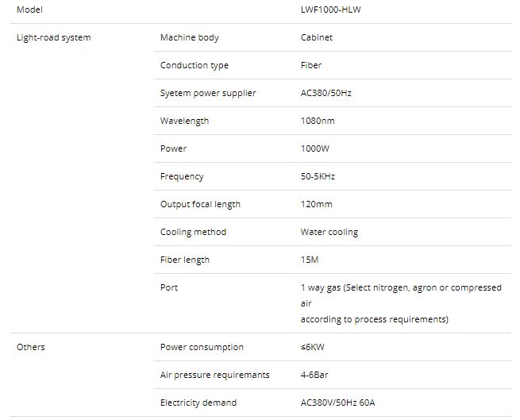This screenshot has width=520, height=420.
Task: Click the Water cooling value
Action: [x=329, y=232]
